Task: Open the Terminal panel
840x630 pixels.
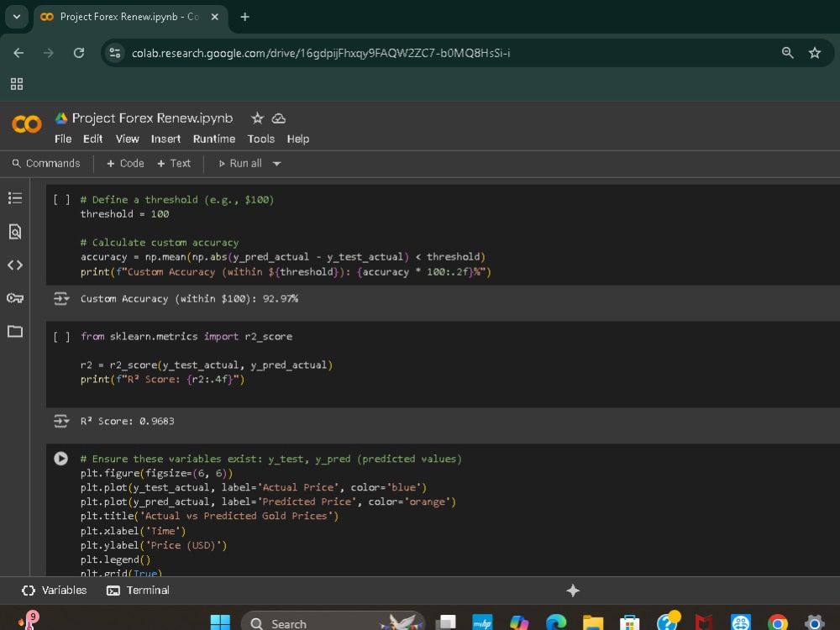Action: tap(139, 591)
